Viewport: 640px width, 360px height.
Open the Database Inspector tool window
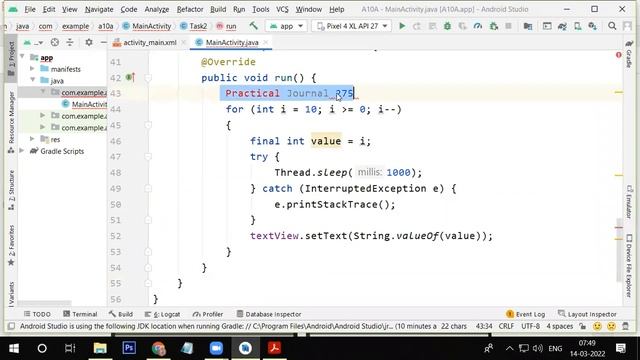(269, 314)
